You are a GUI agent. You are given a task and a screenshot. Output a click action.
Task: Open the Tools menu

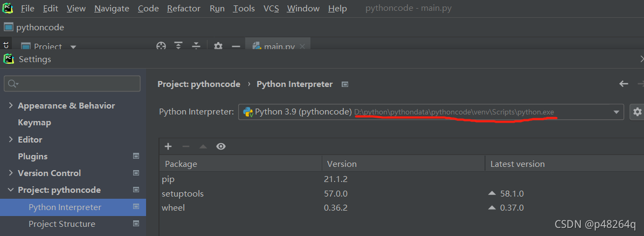[x=244, y=8]
